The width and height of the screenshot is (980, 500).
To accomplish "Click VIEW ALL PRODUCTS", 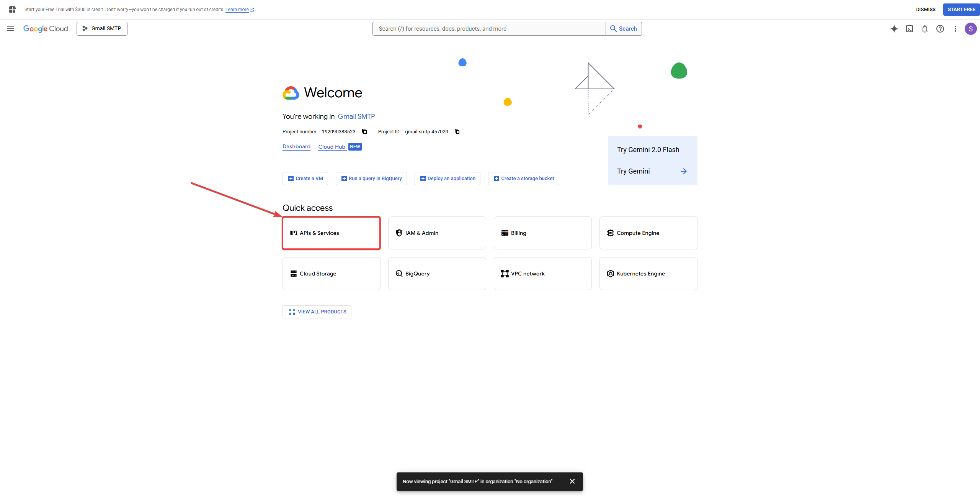I will (x=317, y=312).
